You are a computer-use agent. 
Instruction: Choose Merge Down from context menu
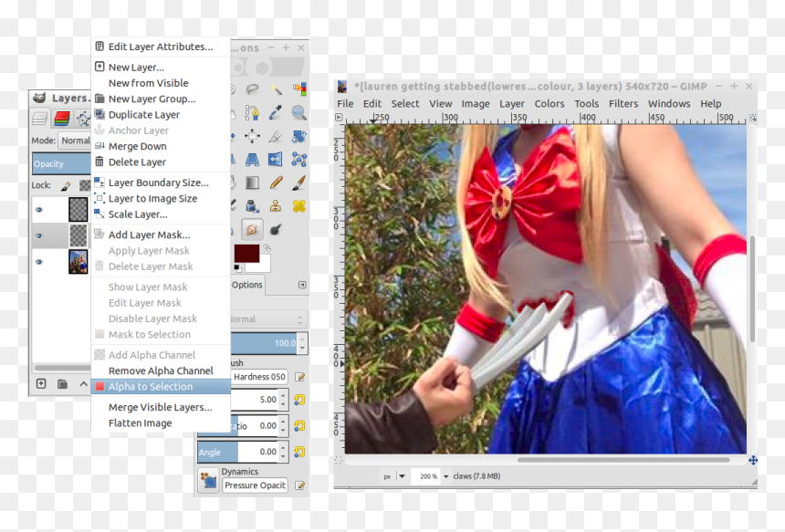tap(161, 146)
